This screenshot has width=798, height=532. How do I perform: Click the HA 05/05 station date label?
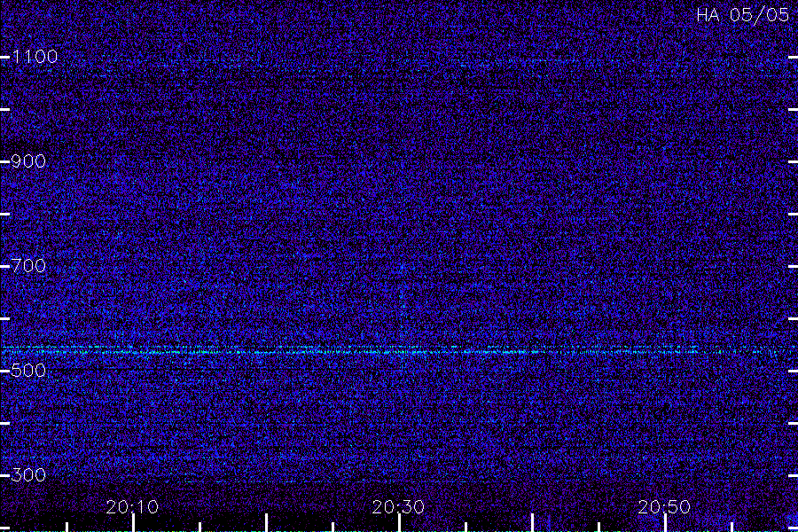(743, 15)
